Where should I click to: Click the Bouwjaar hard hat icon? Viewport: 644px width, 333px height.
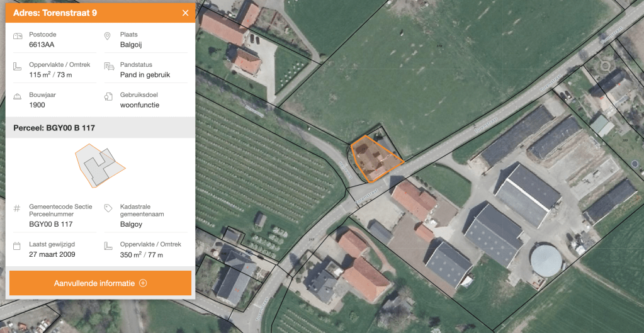18,97
